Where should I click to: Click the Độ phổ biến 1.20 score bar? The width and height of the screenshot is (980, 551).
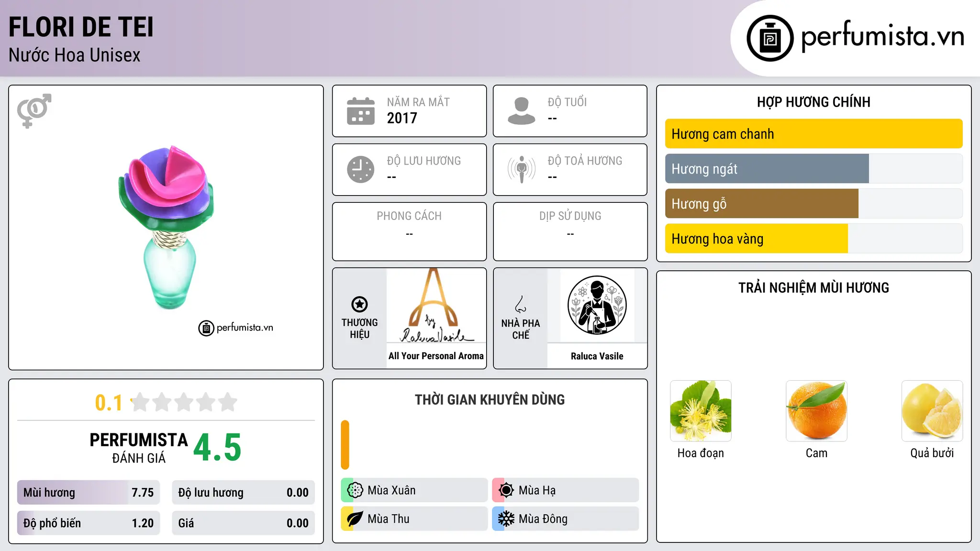point(89,523)
